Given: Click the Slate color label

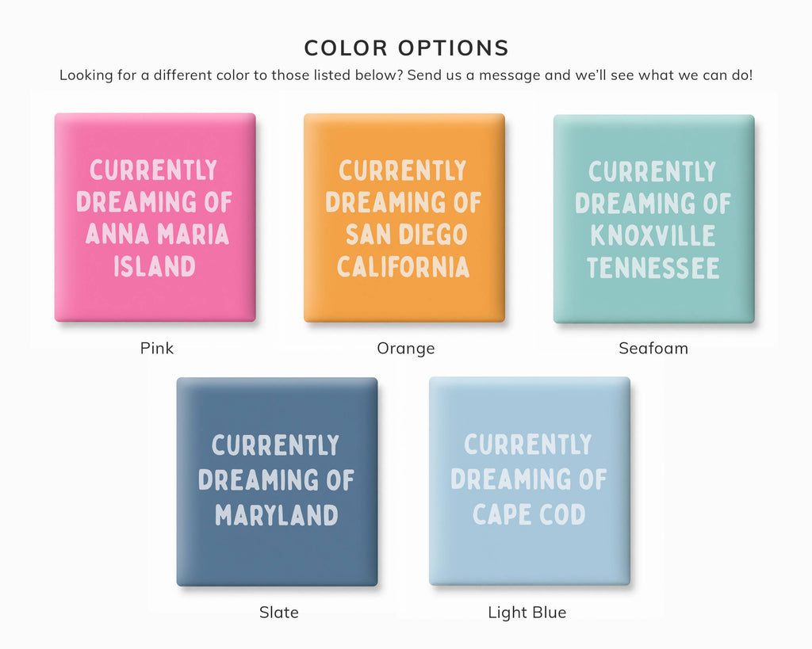Looking at the screenshot, I should 278,613.
